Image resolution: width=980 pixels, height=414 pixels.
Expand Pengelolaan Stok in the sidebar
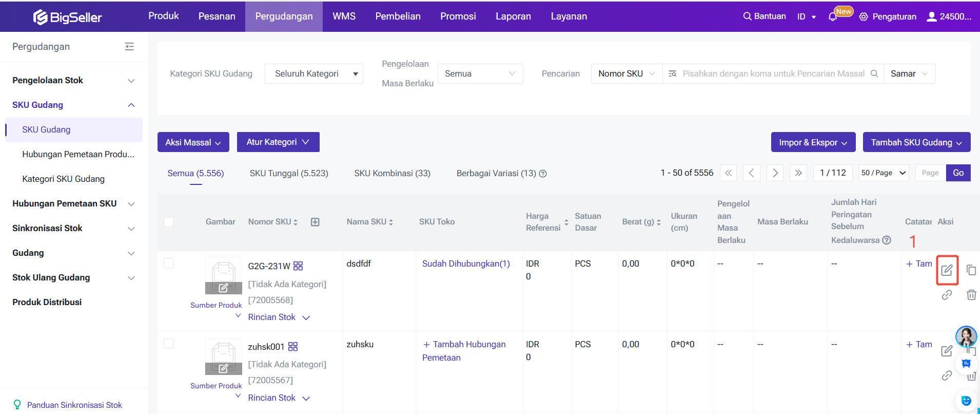[x=73, y=80]
